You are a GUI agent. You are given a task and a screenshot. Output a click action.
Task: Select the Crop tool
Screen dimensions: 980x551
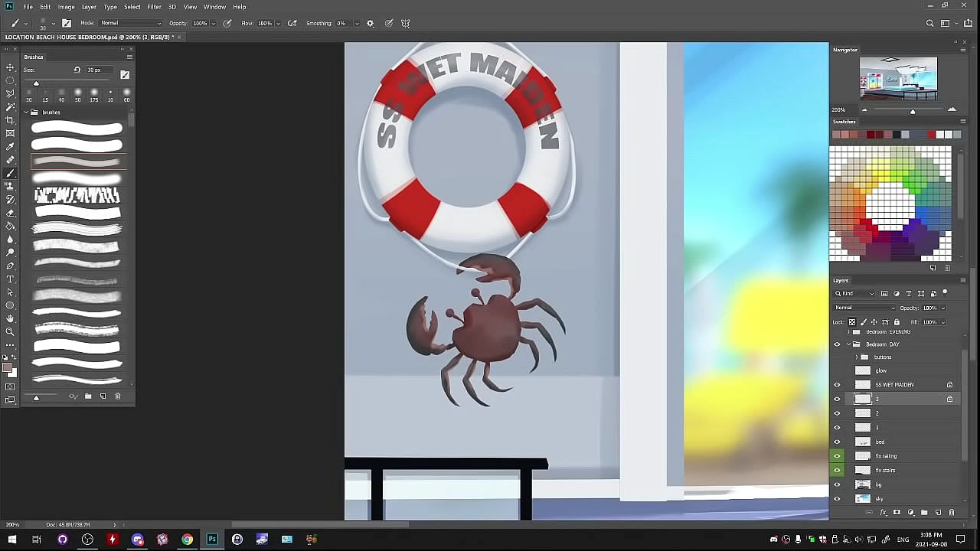click(x=10, y=120)
